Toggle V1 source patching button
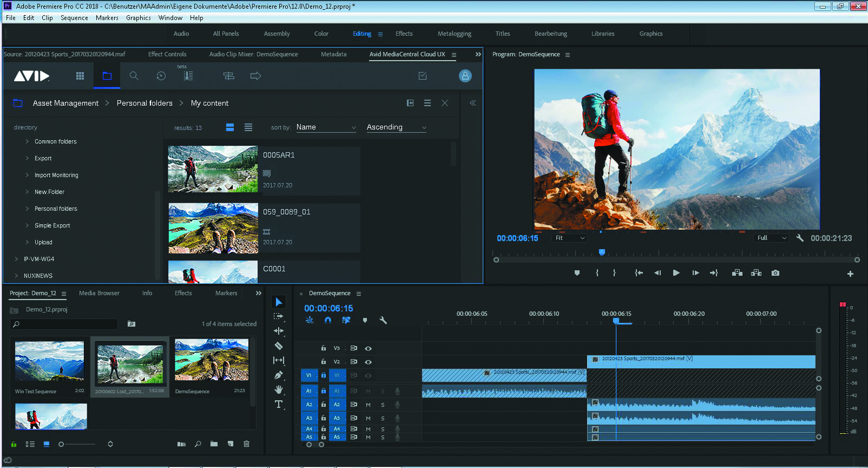 [309, 375]
